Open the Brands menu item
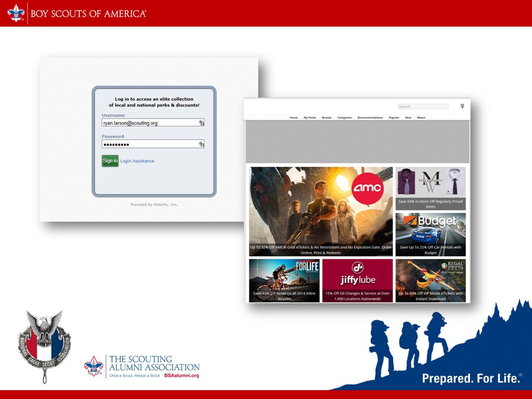The image size is (532, 399). (x=327, y=117)
